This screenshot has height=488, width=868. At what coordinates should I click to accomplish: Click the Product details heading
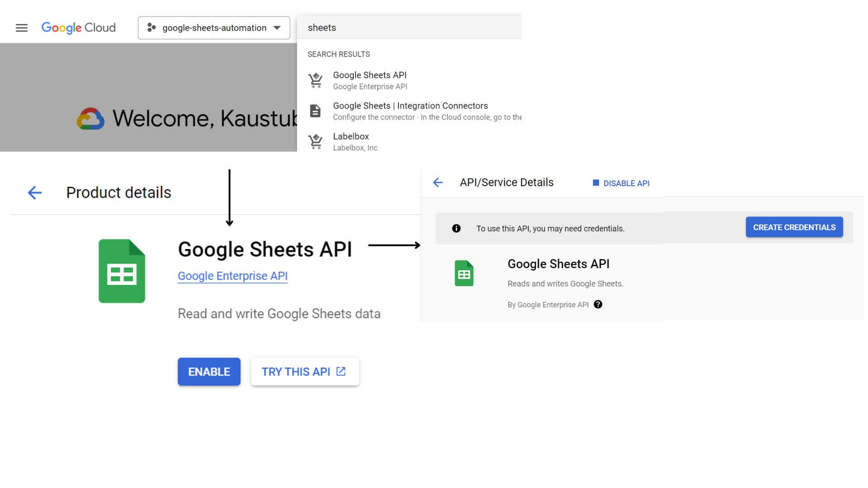(x=118, y=192)
